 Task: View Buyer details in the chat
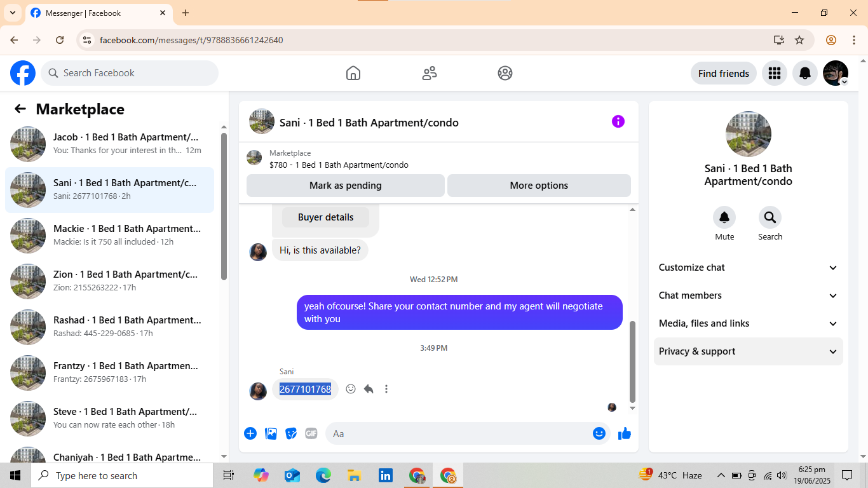pyautogui.click(x=325, y=217)
